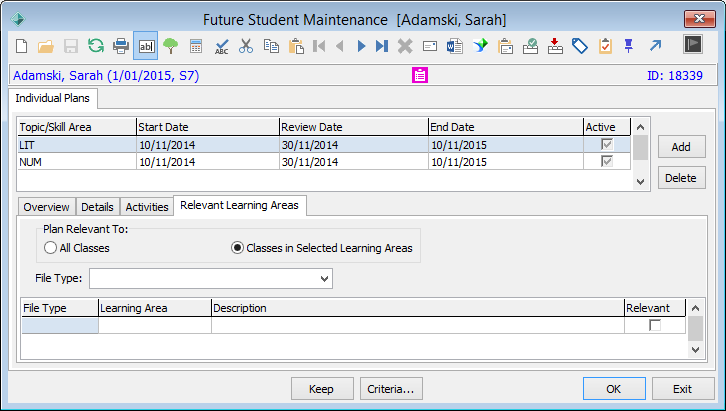Toggle Active checkbox for NUM plan

(607, 161)
